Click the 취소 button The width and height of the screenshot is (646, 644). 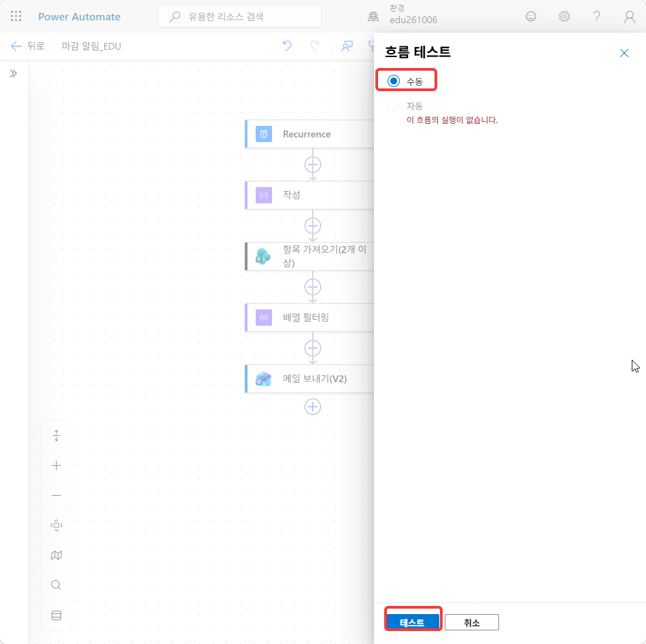[x=472, y=622]
